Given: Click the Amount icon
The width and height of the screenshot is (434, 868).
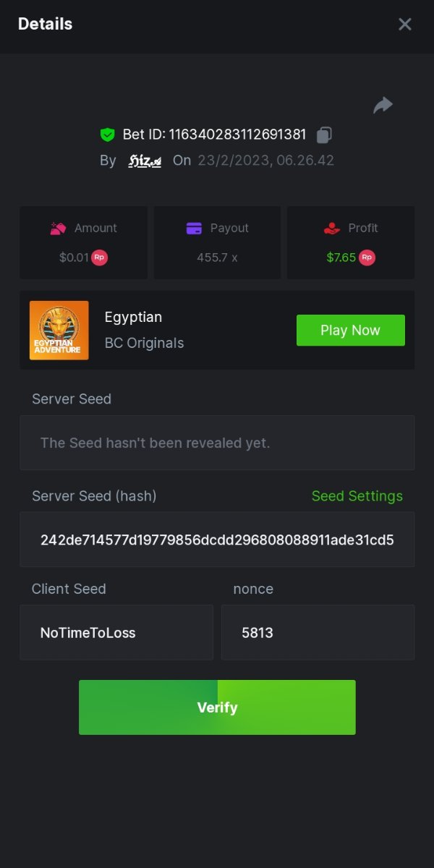Looking at the screenshot, I should [x=58, y=229].
